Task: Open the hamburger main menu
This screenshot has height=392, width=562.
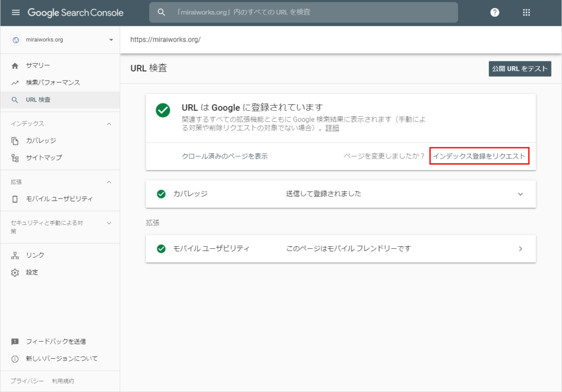Action: [15, 13]
